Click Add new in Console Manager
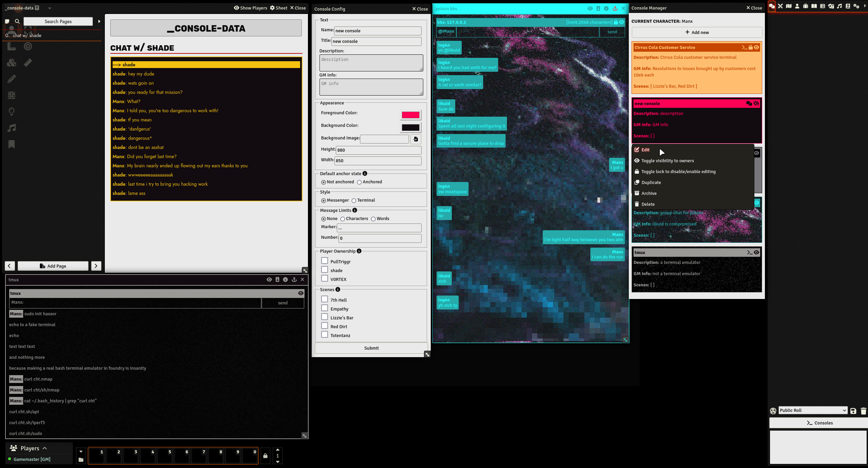The image size is (868, 468). coord(697,32)
